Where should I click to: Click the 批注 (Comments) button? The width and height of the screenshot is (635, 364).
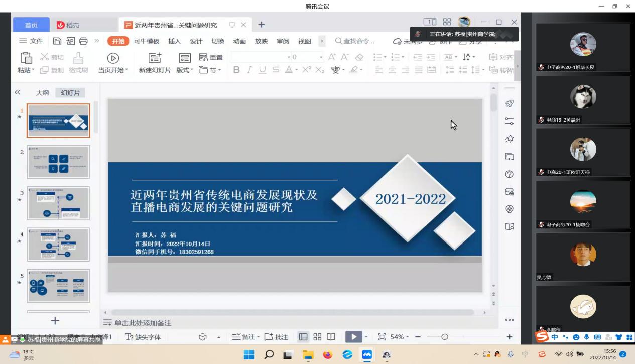click(276, 337)
